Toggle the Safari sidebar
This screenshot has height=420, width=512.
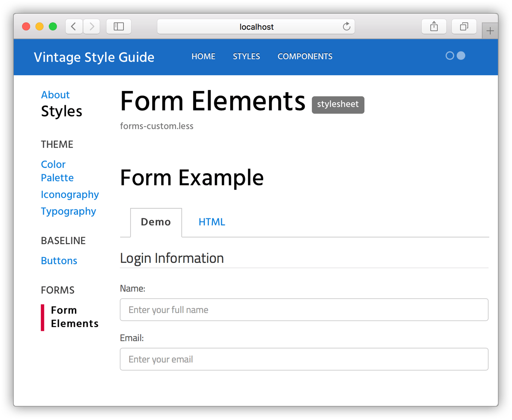(x=119, y=26)
